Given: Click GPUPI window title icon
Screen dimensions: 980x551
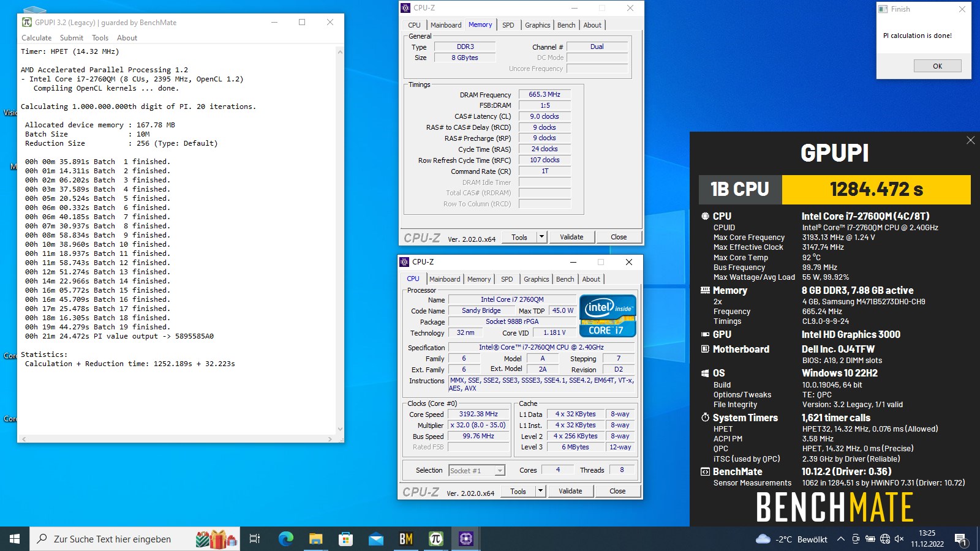Looking at the screenshot, I should pyautogui.click(x=26, y=22).
